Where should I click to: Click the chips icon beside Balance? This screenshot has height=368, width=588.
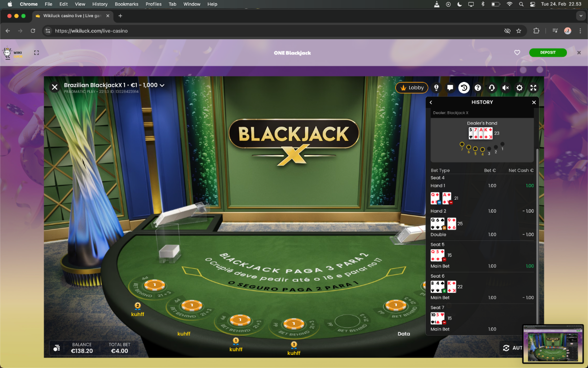click(x=57, y=348)
